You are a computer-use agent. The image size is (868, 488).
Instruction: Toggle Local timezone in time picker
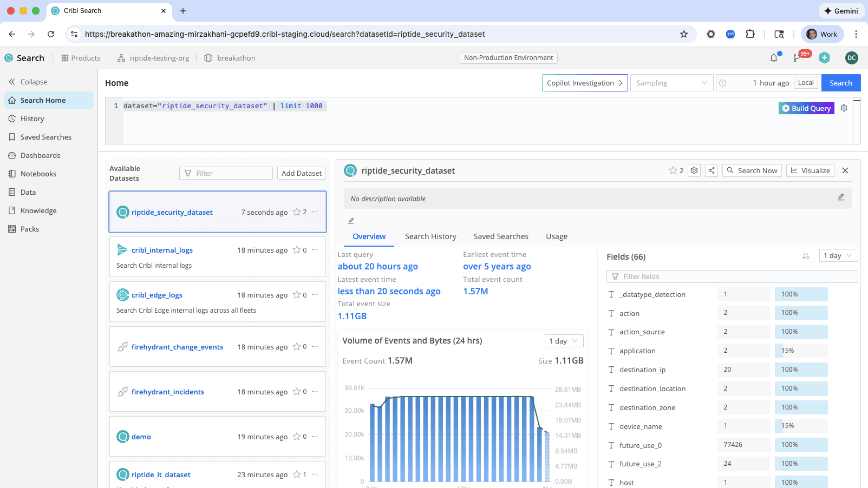(805, 83)
